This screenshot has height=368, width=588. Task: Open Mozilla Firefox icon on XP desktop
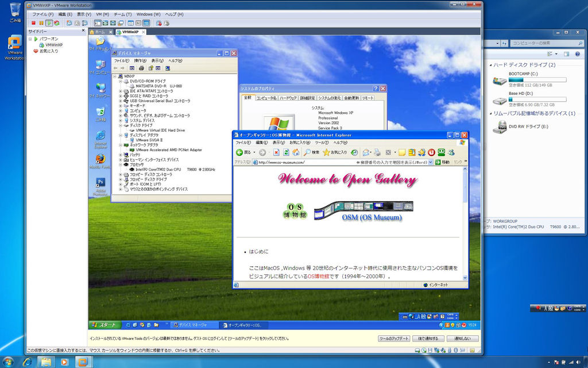click(100, 161)
